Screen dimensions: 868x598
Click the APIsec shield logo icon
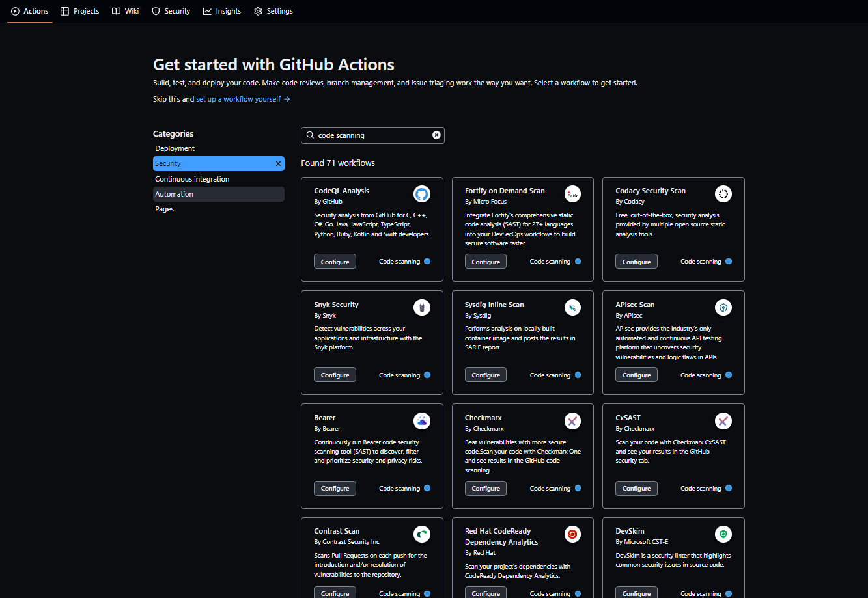point(723,307)
